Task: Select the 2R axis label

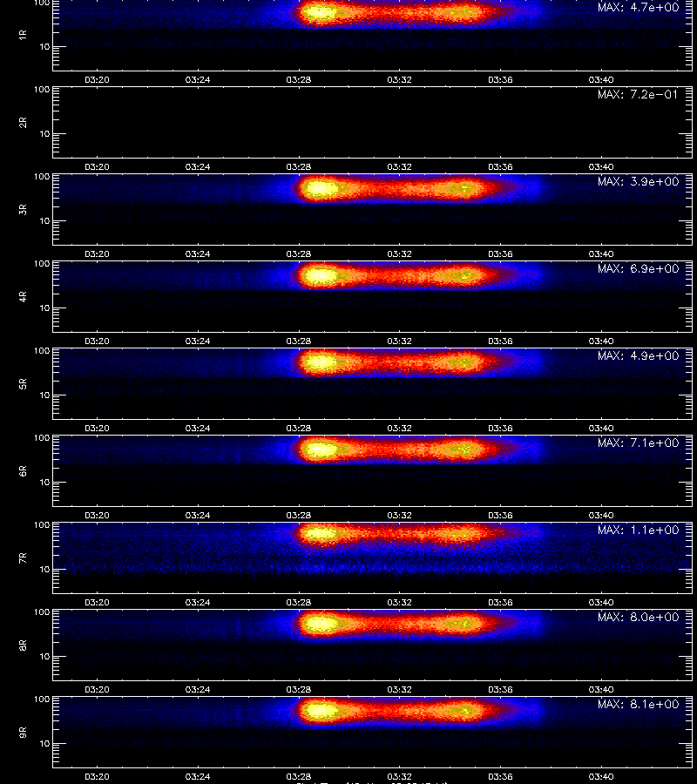Action: click(x=23, y=123)
